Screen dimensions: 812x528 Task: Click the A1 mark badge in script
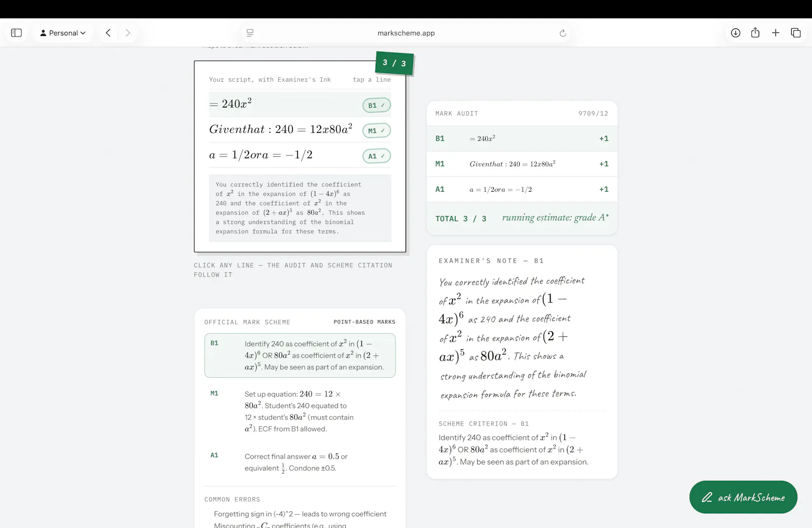point(377,156)
